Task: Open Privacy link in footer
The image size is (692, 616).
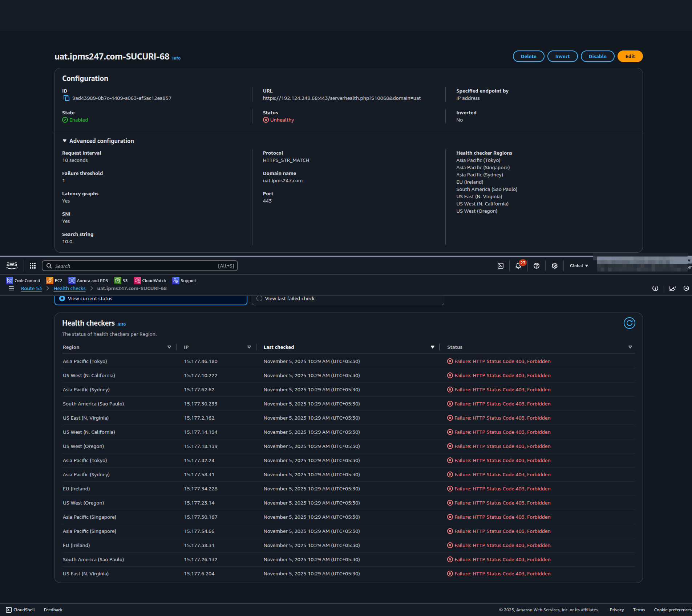Action: pos(617,610)
